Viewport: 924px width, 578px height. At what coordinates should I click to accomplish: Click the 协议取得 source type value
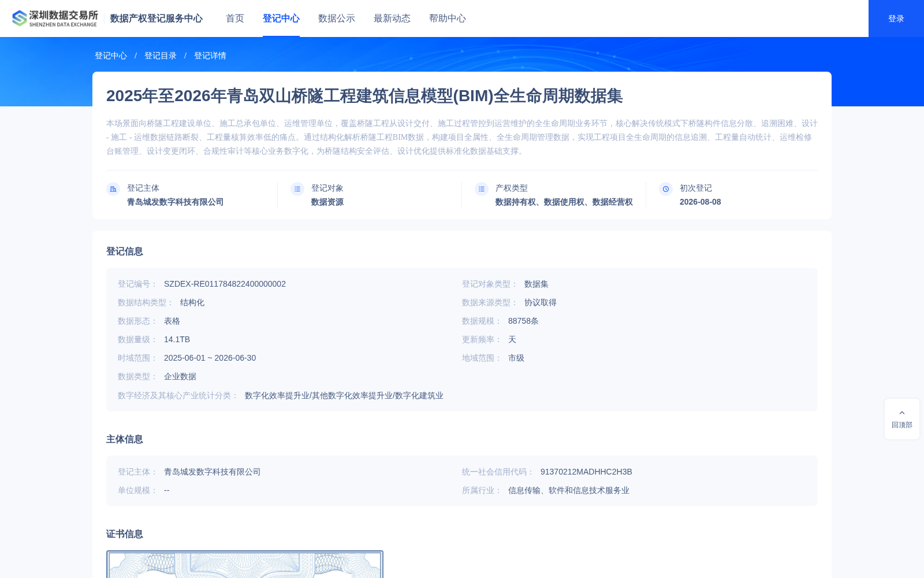click(541, 302)
